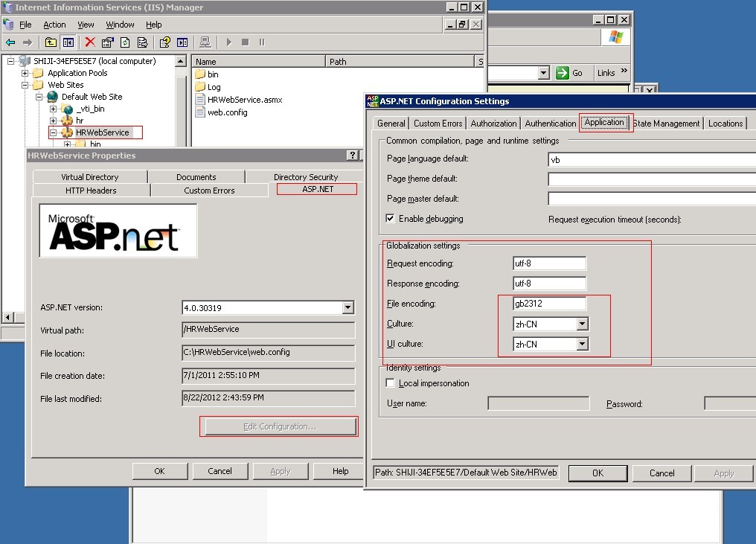Click Help button in HRWebService Properties
756x544 pixels.
pyautogui.click(x=340, y=471)
